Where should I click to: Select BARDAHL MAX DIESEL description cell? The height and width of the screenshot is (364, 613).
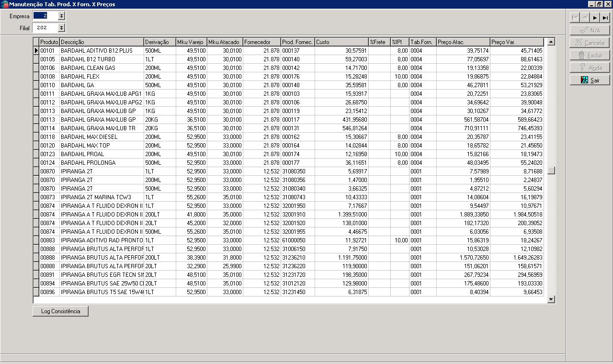[102, 137]
